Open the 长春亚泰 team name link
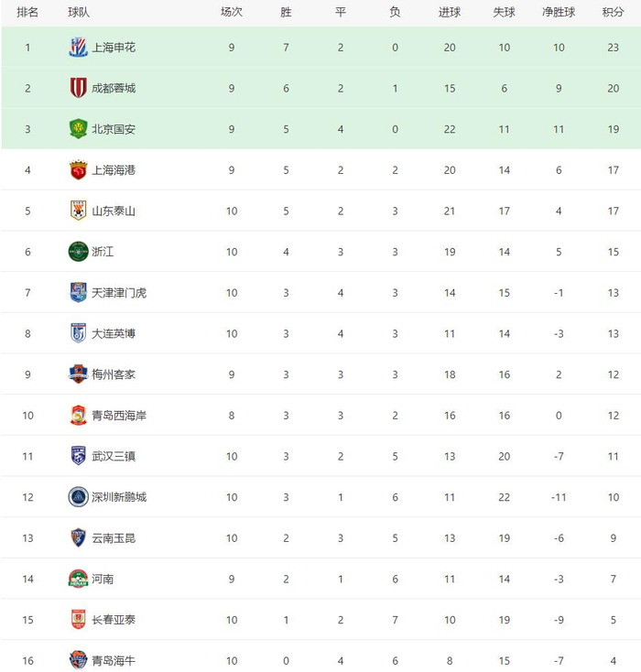The width and height of the screenshot is (641, 672). coord(114,620)
